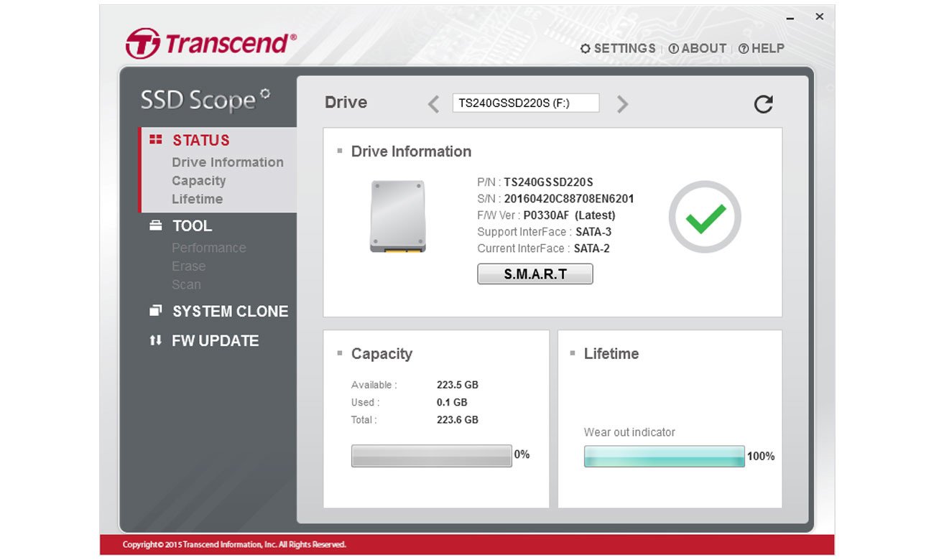The image size is (934, 560).
Task: Click the S.M.A.R.T button
Action: coord(535,274)
